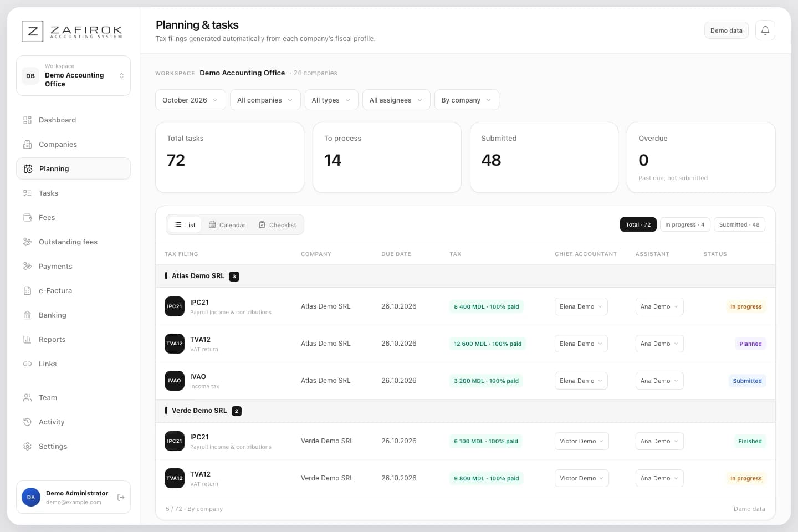Switch to the Calendar view tab
The height and width of the screenshot is (532, 798).
point(227,225)
